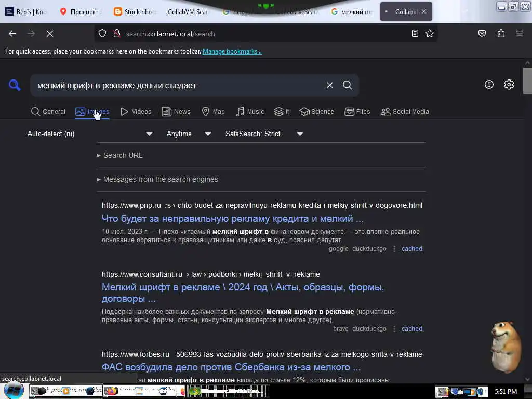The image size is (532, 399).
Task: Clear the search query with X
Action: 329,85
